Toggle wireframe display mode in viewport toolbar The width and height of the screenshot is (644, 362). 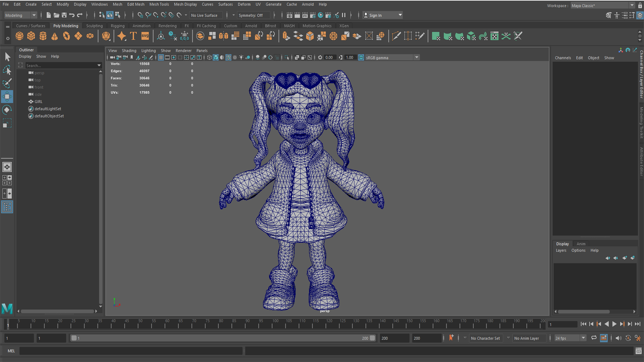pyautogui.click(x=209, y=57)
